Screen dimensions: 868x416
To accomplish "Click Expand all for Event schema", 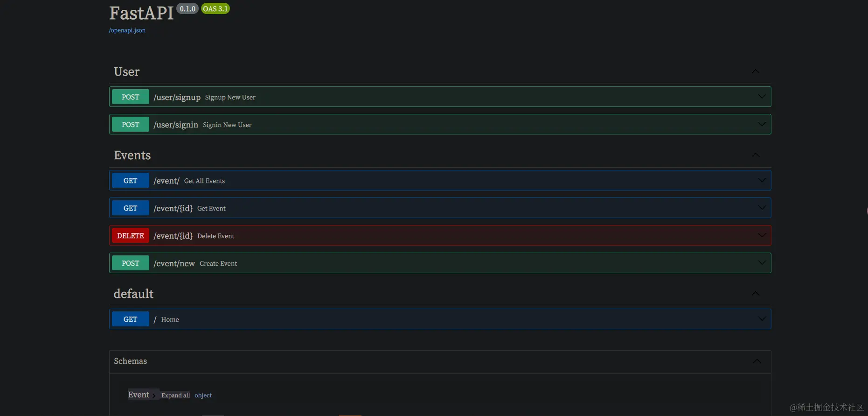I will pos(175,395).
